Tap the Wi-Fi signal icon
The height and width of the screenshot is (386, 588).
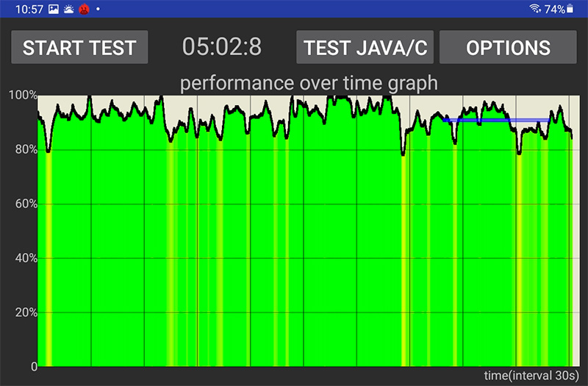pyautogui.click(x=534, y=9)
